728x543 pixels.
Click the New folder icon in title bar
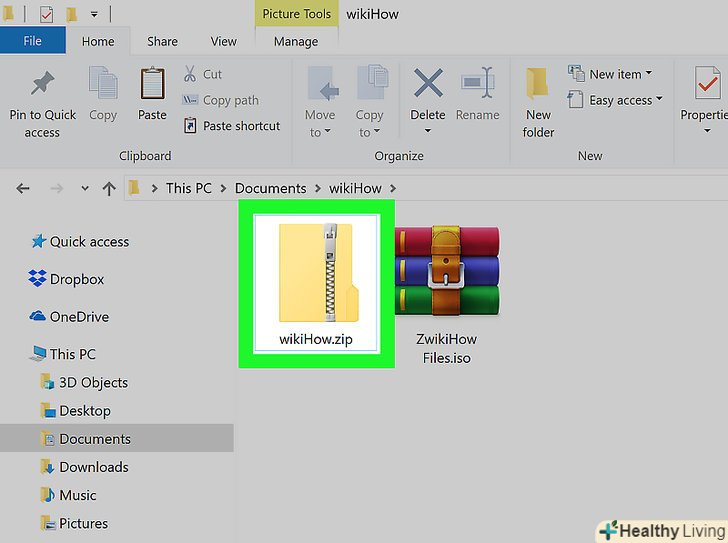click(71, 14)
